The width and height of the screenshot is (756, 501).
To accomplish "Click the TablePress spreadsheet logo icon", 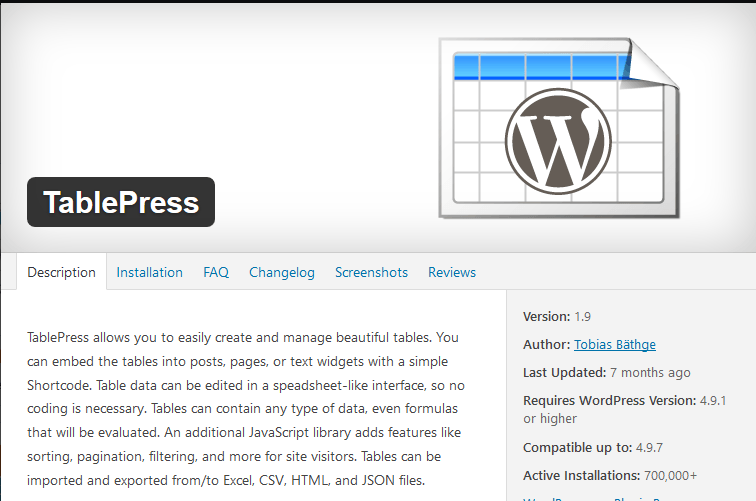I will coord(559,128).
